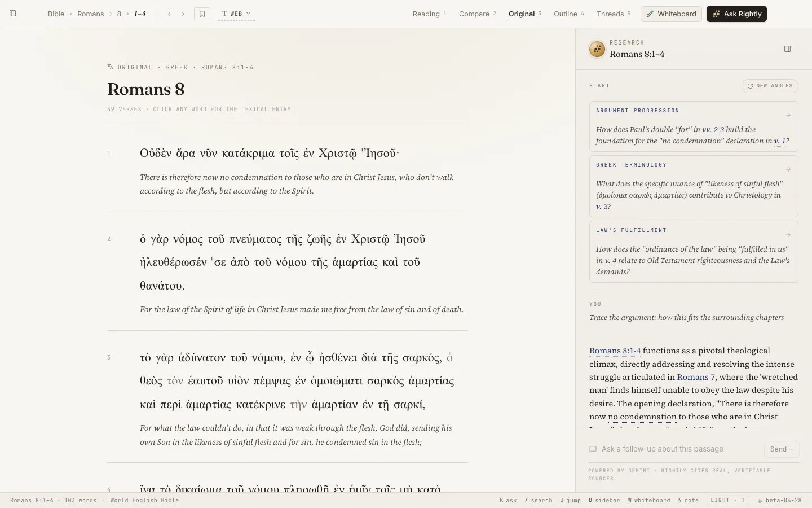This screenshot has width=812, height=508.
Task: Follow the vv. 2-3 reference link
Action: click(x=713, y=129)
